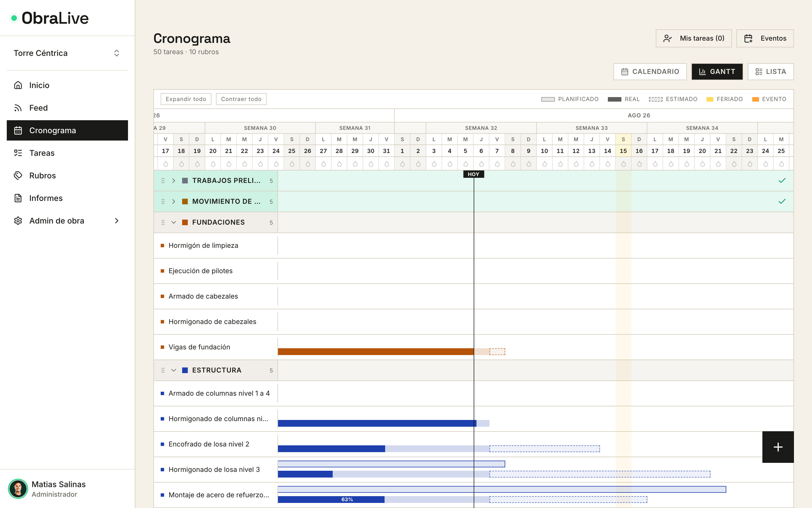The height and width of the screenshot is (508, 812).
Task: Click the highlighted day 15 header cell
Action: pyautogui.click(x=623, y=151)
